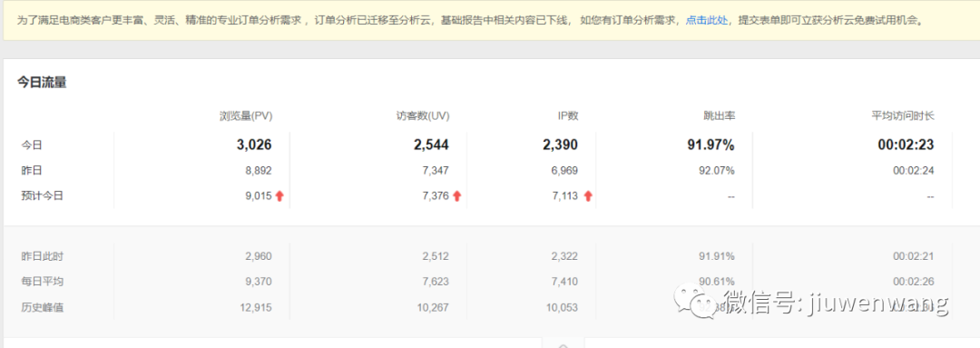980x348 pixels.
Task: Click the 昨日此时 IP value 2,322
Action: (x=565, y=256)
